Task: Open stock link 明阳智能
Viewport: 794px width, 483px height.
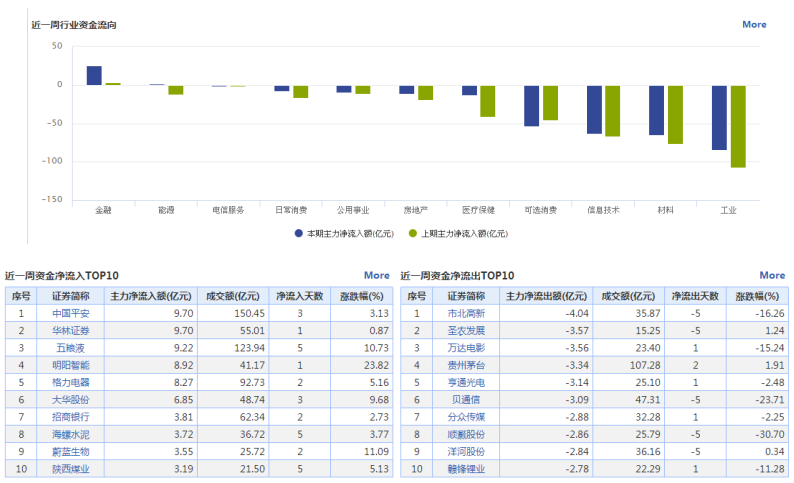Action: [x=70, y=365]
